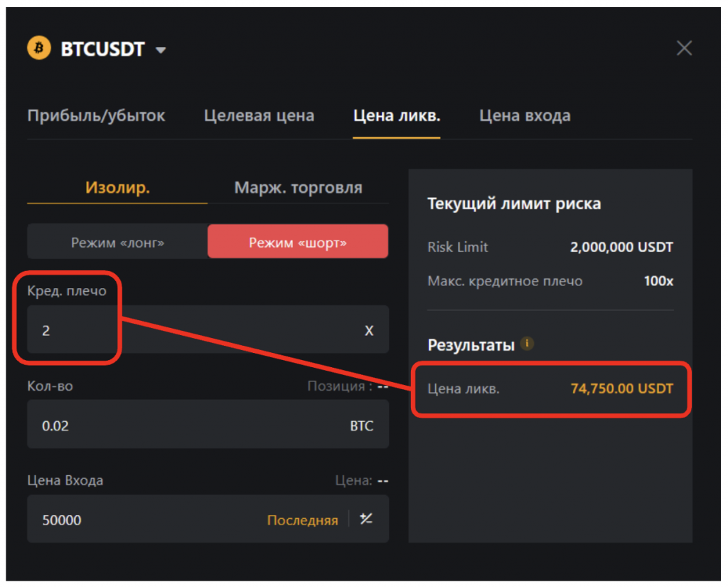
Task: Click the info icon next to Результаты
Action: pos(527,344)
